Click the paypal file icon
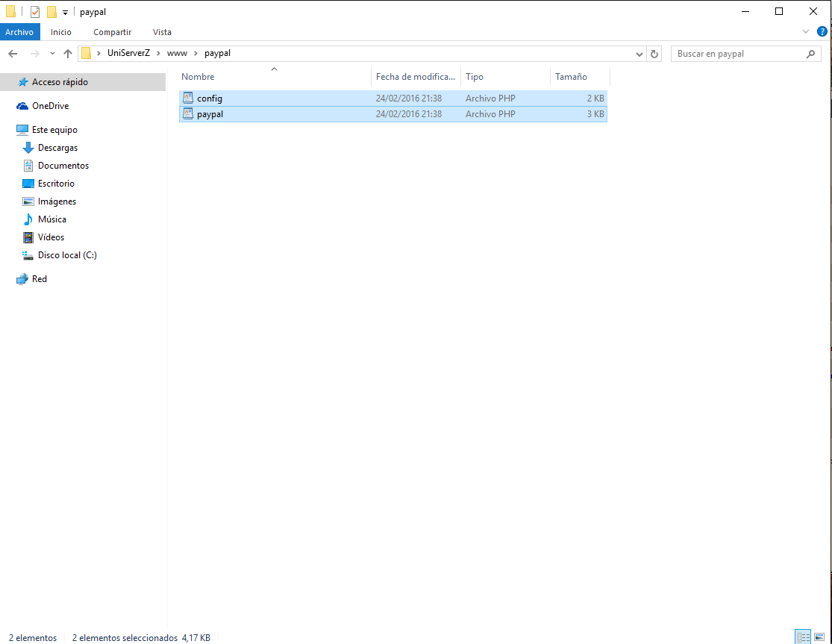Viewport: 832px width, 644px height. tap(188, 113)
